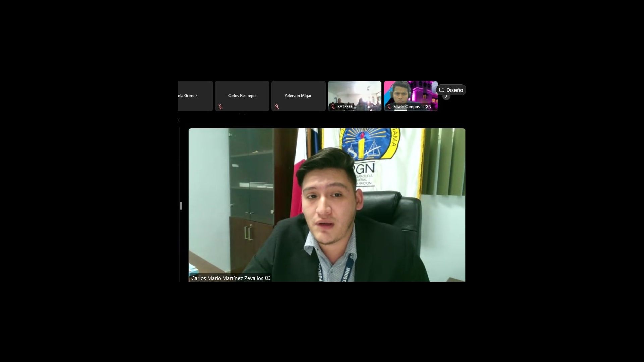Screen dimensions: 644x362
Task: Click the cut-off icon below participant strip
Action: [x=179, y=121]
